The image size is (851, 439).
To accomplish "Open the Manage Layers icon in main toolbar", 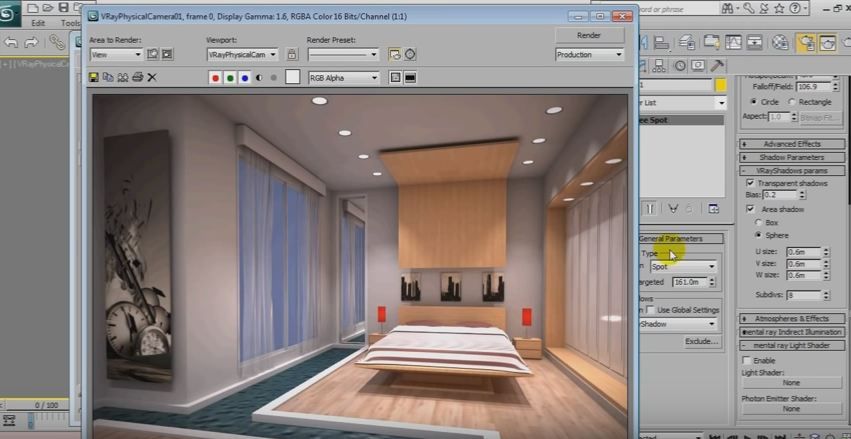I will point(688,42).
